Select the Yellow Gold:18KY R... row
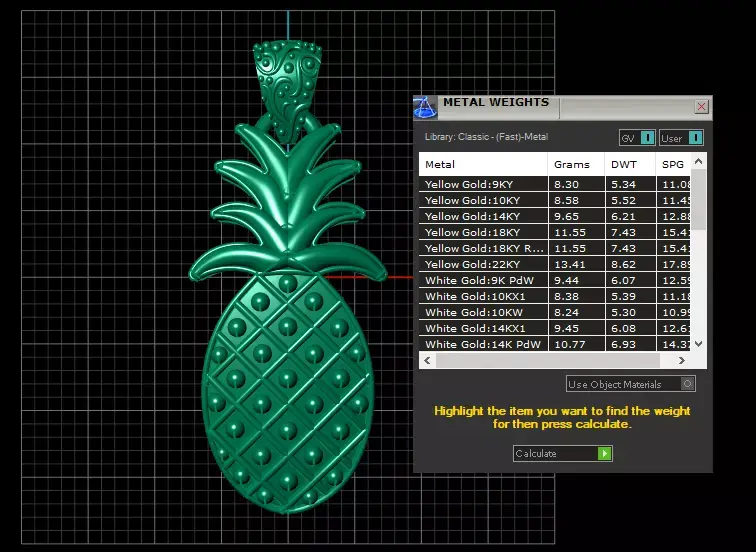Screen dimensions: 756x552 554,248
